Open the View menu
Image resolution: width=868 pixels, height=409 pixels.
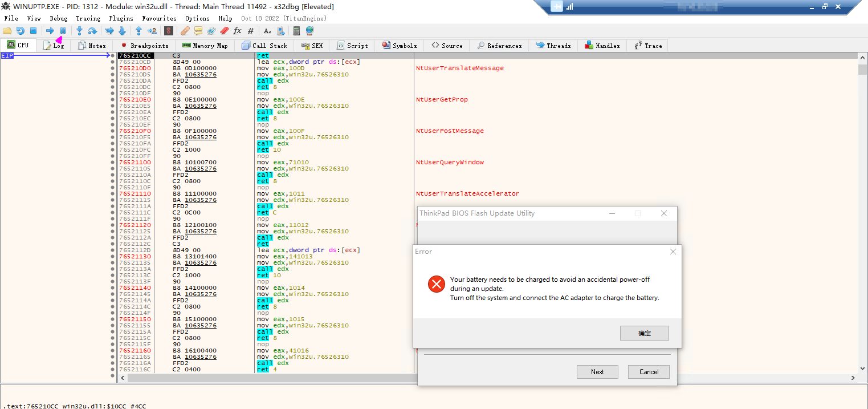click(x=34, y=18)
